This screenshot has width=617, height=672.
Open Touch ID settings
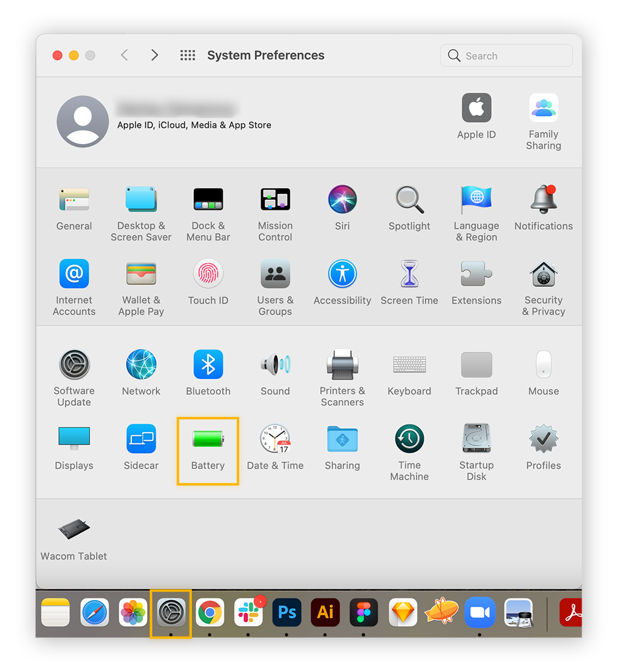tap(207, 273)
